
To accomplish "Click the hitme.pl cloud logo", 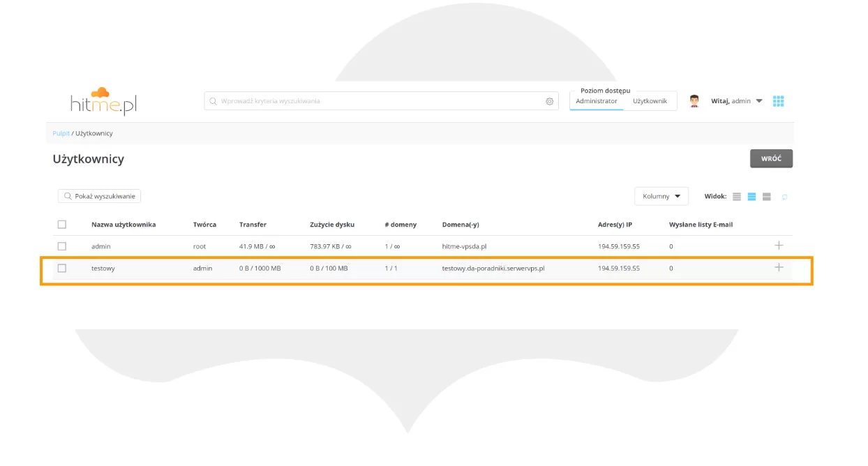I will pos(103,101).
